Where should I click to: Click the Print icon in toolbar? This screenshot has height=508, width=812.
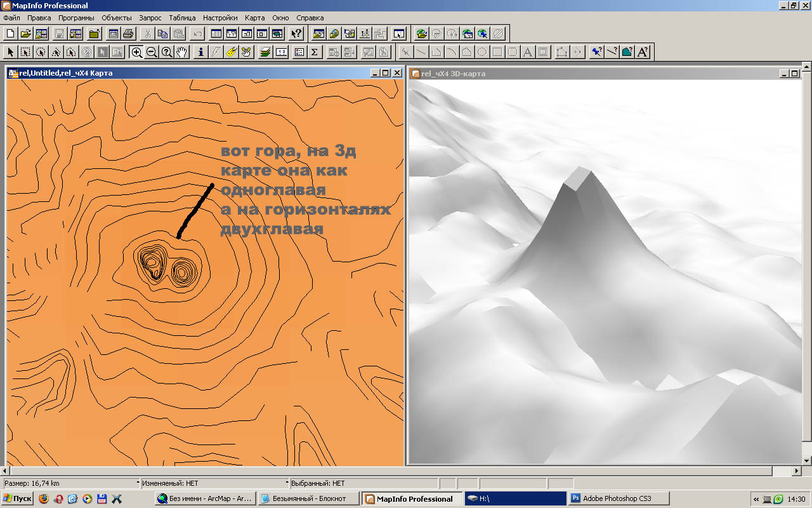[x=129, y=34]
